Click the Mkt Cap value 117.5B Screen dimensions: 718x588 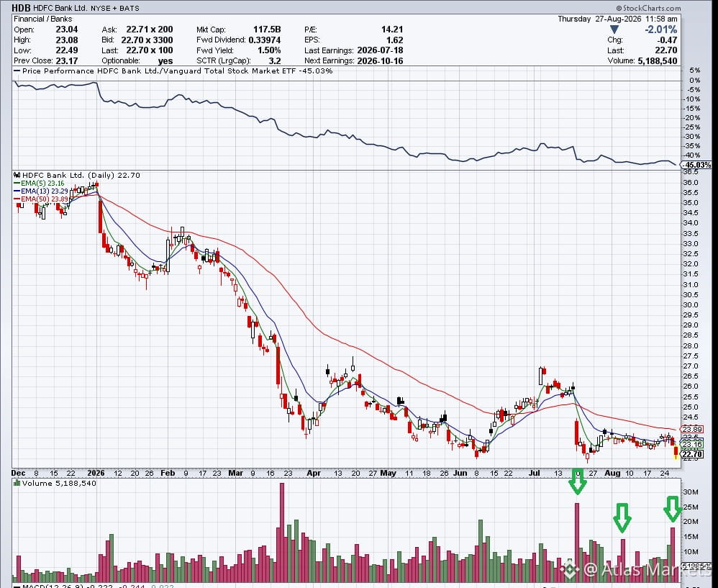tap(266, 30)
